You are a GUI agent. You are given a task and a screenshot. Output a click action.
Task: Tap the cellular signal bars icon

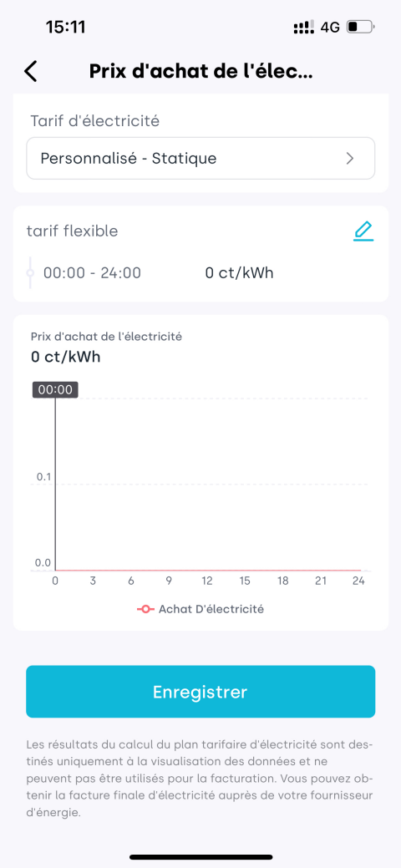(x=304, y=27)
